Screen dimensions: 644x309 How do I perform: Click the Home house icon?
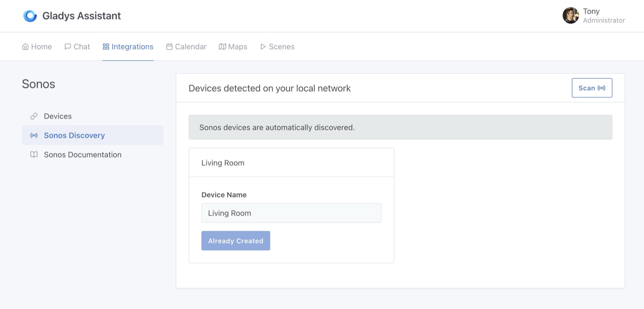25,47
